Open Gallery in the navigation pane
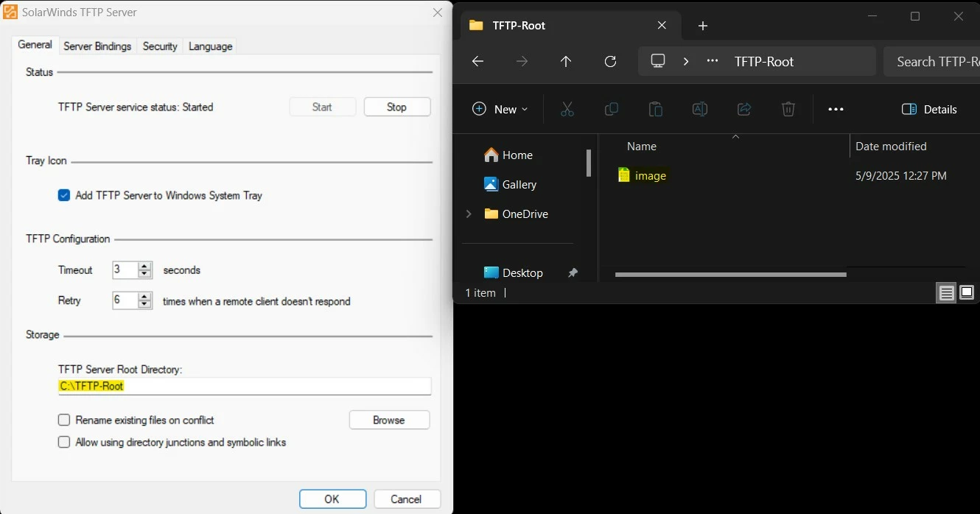The width and height of the screenshot is (980, 514). (511, 184)
